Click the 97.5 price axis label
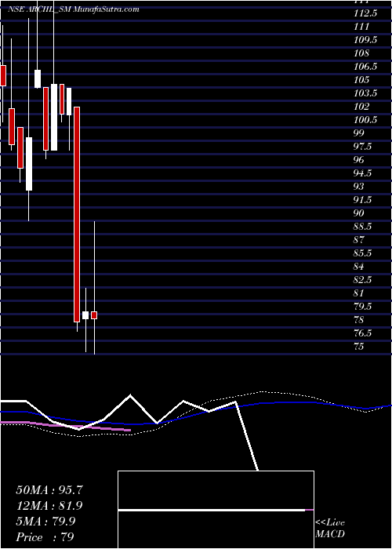392x549 pixels. pos(362,147)
